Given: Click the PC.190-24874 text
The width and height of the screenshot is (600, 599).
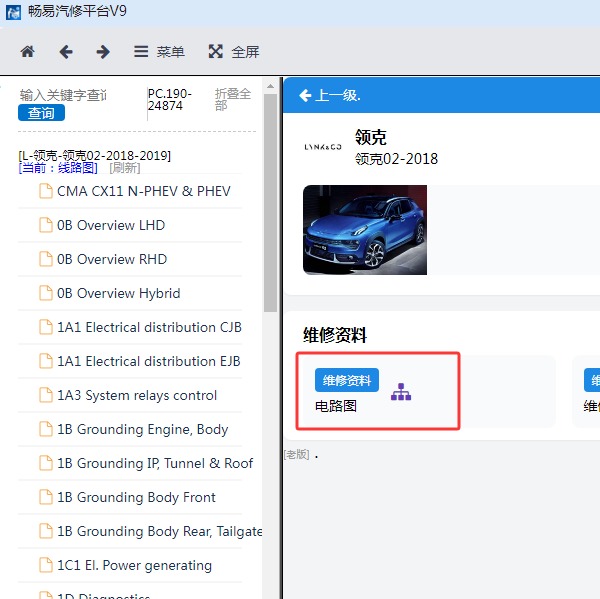Looking at the screenshot, I should pyautogui.click(x=170, y=100).
